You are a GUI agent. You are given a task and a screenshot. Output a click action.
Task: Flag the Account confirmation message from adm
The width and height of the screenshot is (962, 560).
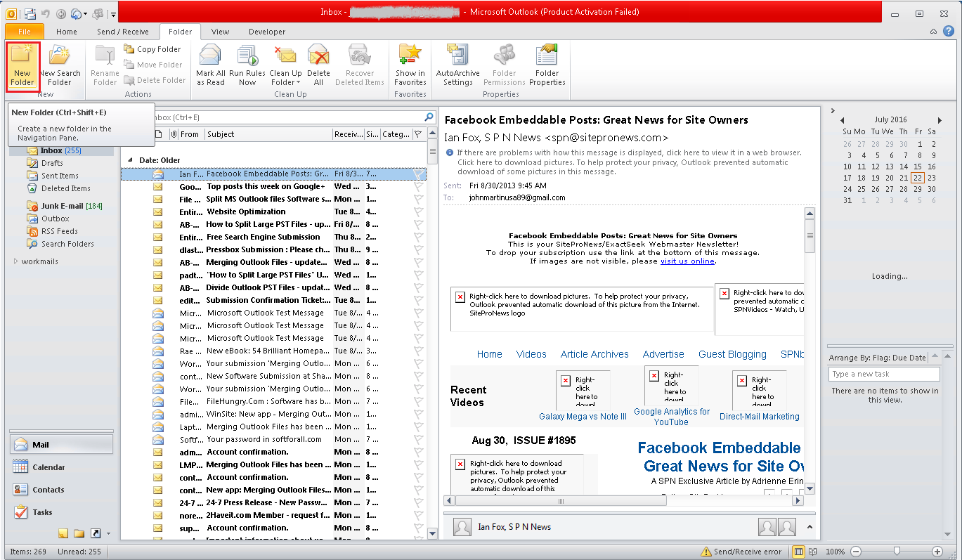pyautogui.click(x=418, y=452)
